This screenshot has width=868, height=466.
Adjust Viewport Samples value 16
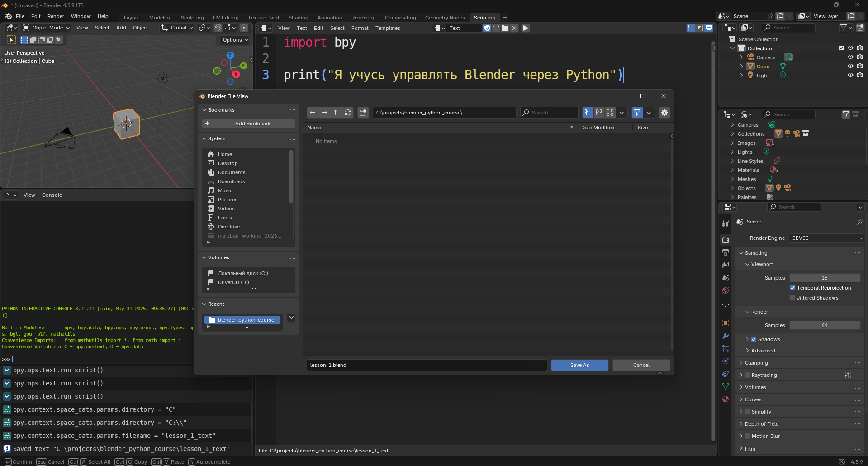tap(825, 278)
